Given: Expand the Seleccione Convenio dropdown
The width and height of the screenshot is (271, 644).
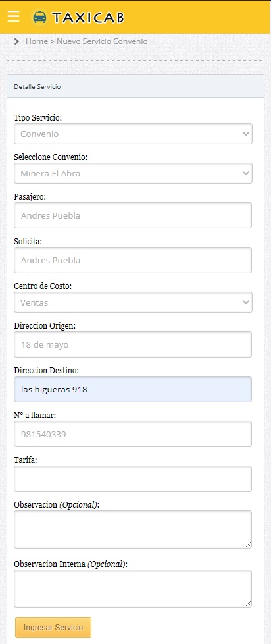Looking at the screenshot, I should [x=134, y=173].
